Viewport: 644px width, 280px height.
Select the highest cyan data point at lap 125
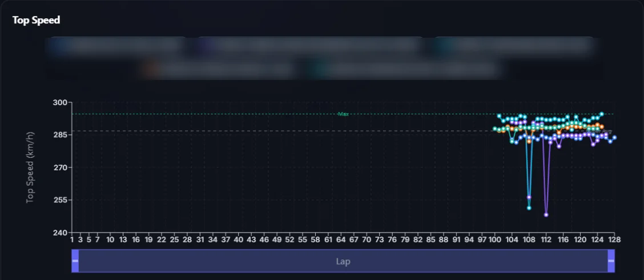click(602, 114)
